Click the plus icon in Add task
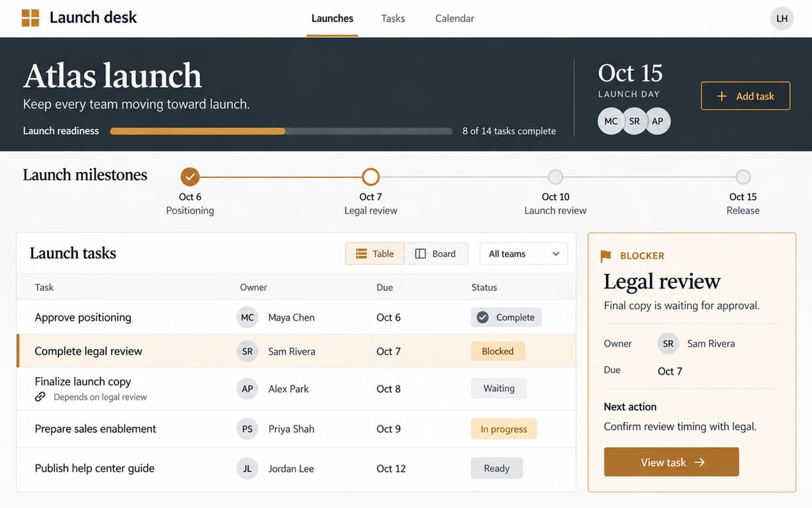Screen dimensions: 812x508 (x=722, y=97)
